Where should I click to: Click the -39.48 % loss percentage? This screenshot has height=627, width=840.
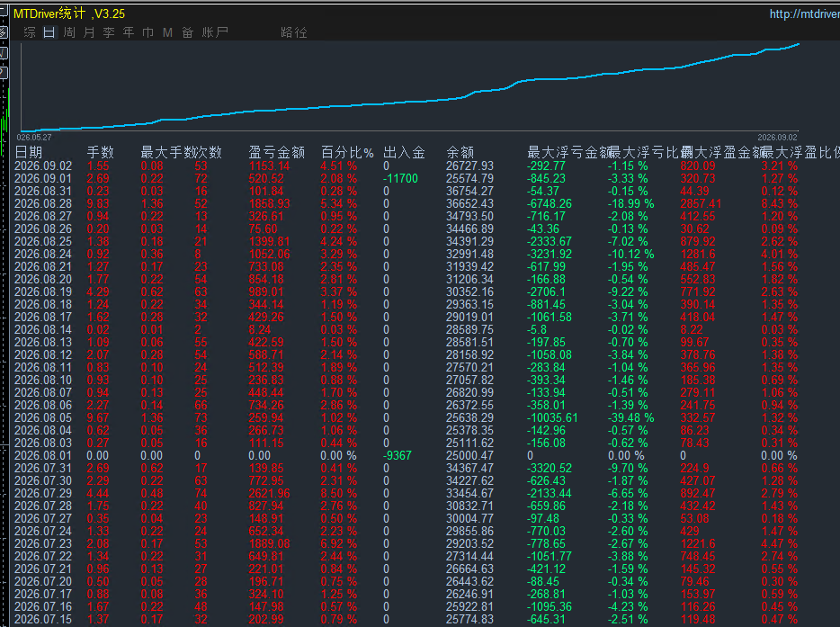pyautogui.click(x=630, y=418)
